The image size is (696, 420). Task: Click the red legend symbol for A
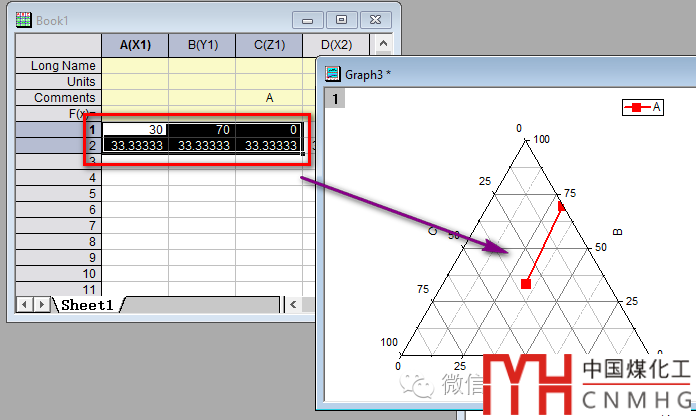(634, 107)
